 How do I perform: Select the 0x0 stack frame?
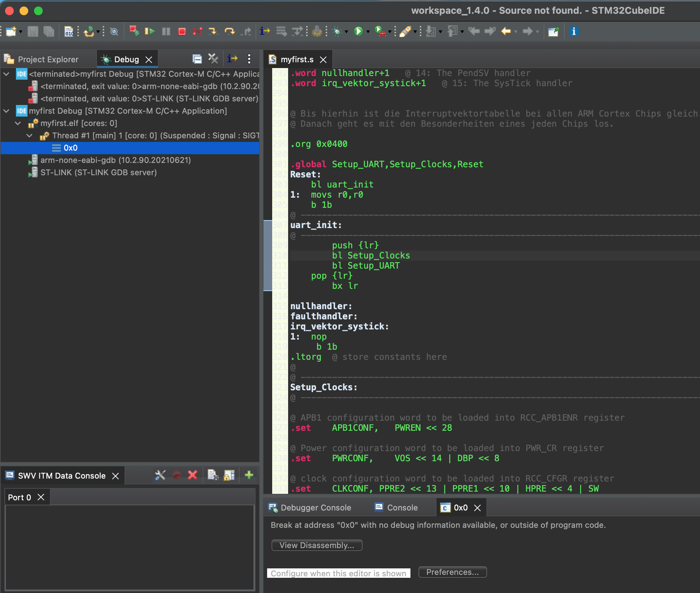130,148
